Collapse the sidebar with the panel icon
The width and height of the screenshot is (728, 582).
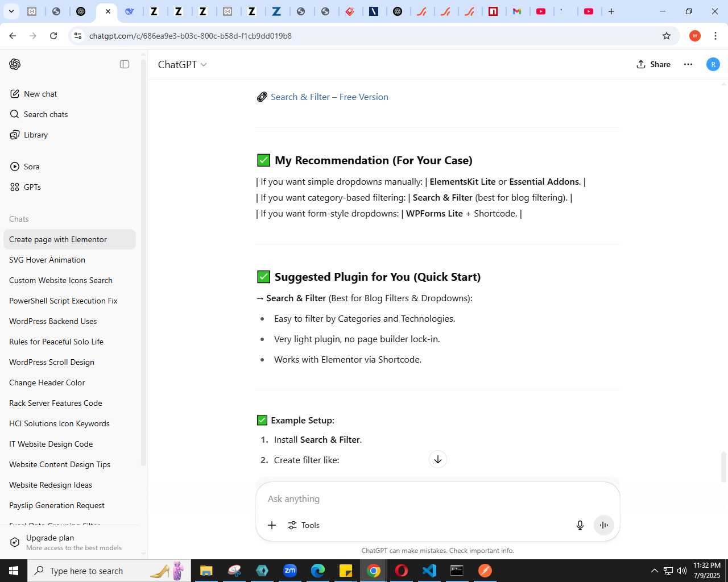[x=125, y=64]
